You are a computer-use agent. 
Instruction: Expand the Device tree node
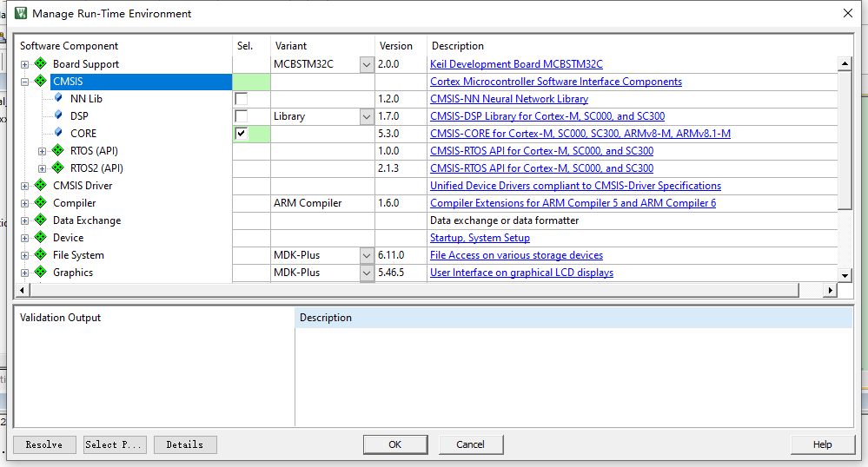tap(24, 238)
